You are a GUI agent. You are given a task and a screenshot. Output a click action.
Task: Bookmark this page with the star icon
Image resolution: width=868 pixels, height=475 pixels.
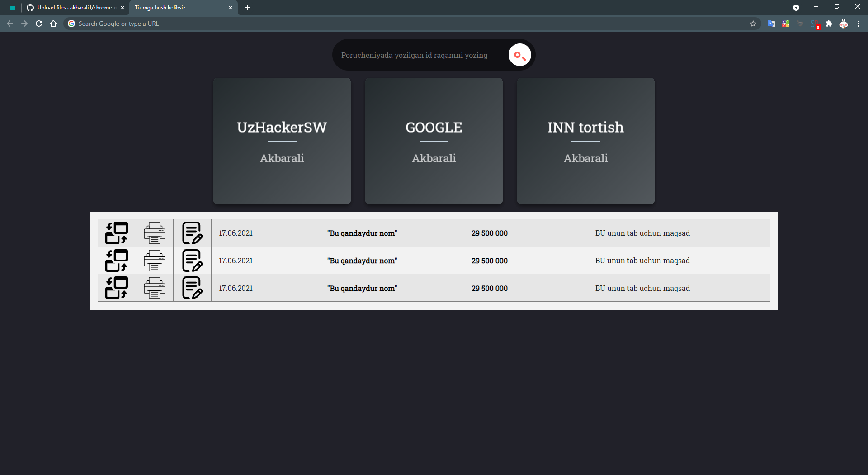click(753, 24)
